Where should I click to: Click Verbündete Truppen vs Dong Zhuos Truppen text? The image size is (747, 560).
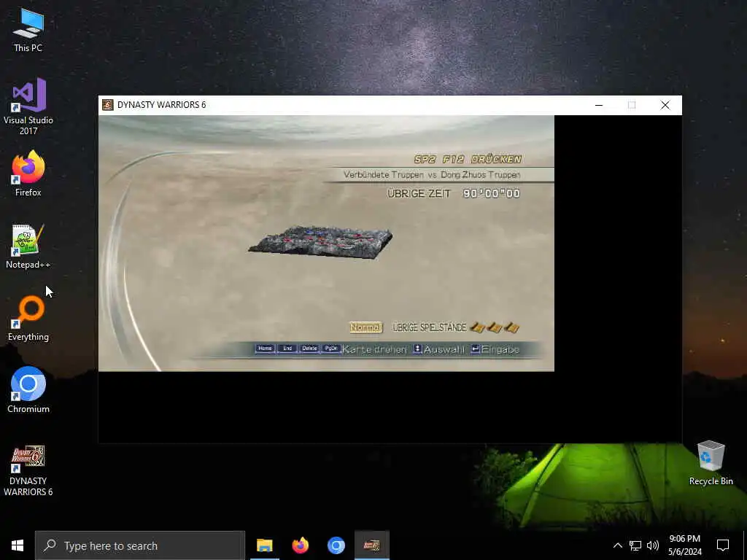[x=432, y=175]
